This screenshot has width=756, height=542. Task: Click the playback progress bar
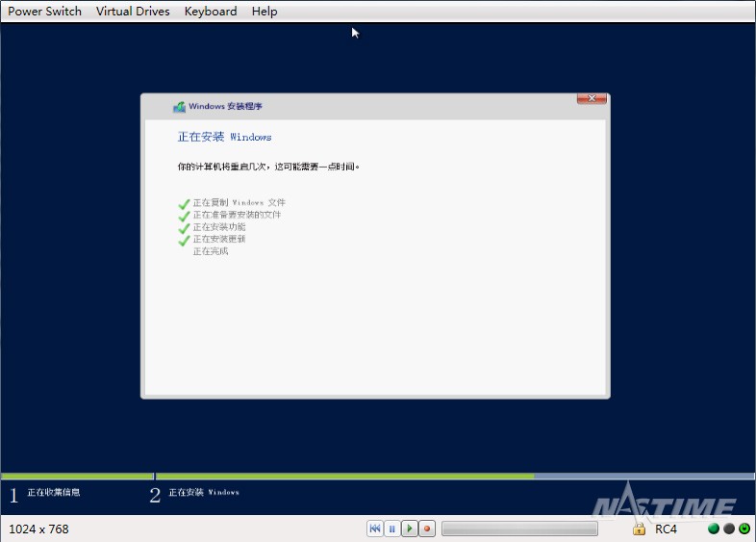(x=519, y=529)
